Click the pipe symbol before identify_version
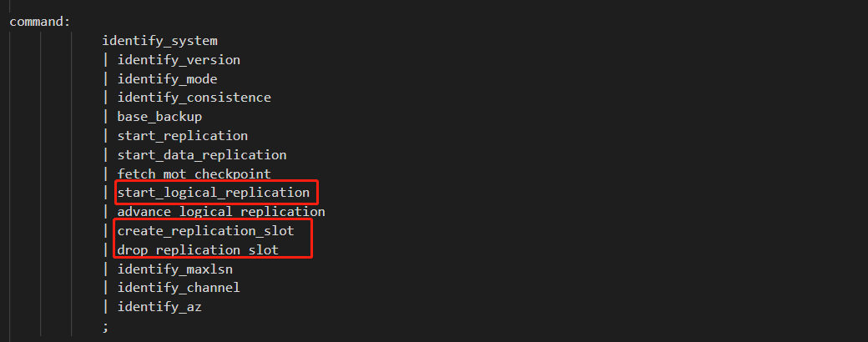This screenshot has width=868, height=342. click(105, 59)
